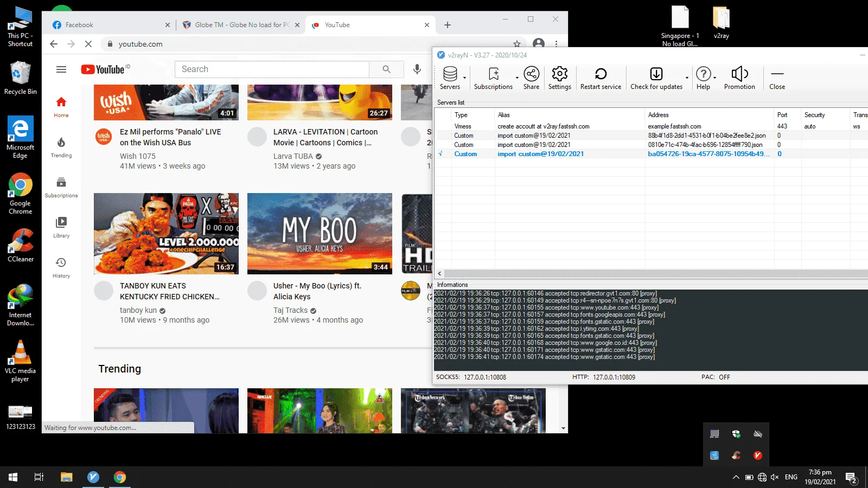Open File Explorer from the taskbar
This screenshot has width=868, height=488.
pyautogui.click(x=66, y=477)
